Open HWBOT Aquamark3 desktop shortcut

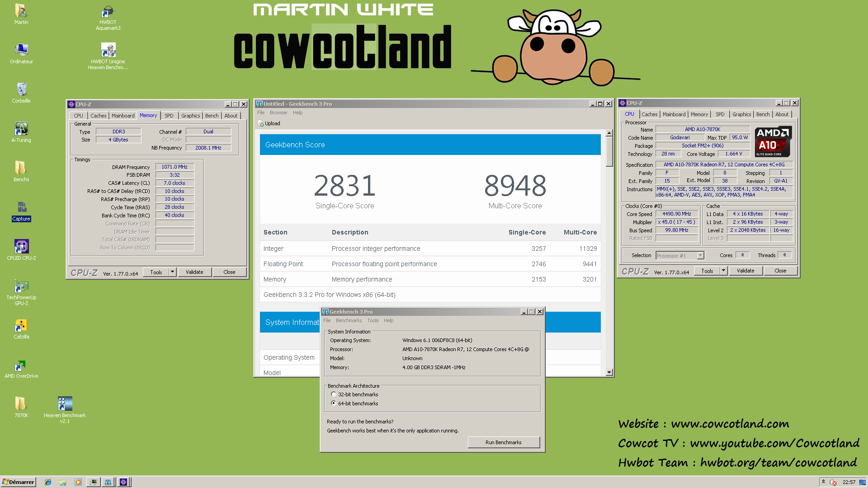pos(108,17)
